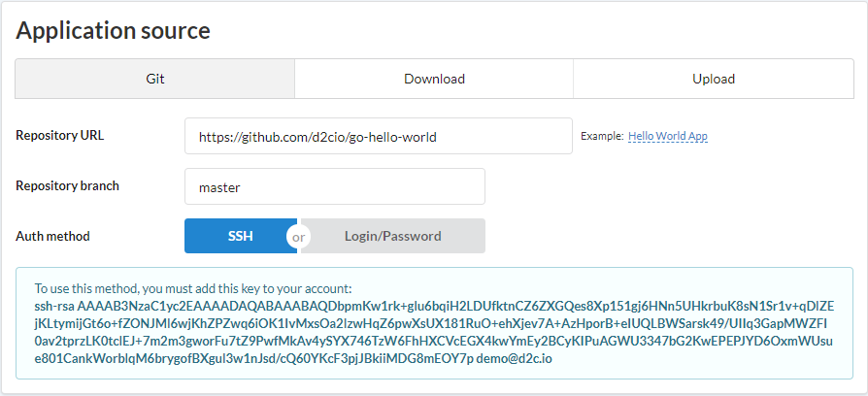Click the key line starting with jKLtymijGt6o
Screen dimensions: 868x396
(431, 323)
